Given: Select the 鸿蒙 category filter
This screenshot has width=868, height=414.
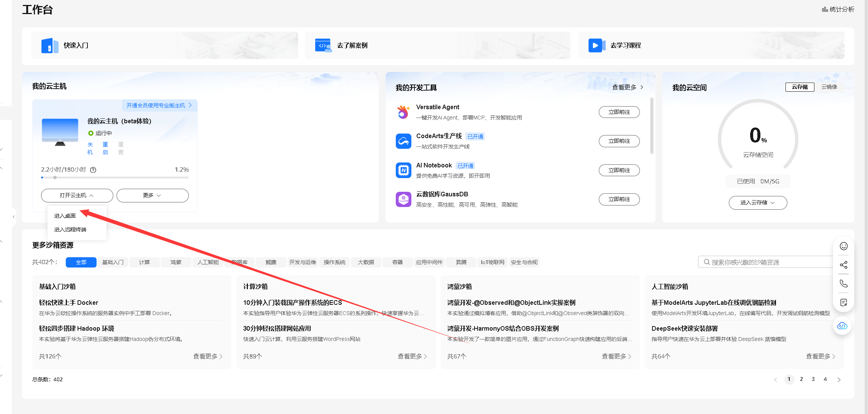Looking at the screenshot, I should tap(176, 262).
